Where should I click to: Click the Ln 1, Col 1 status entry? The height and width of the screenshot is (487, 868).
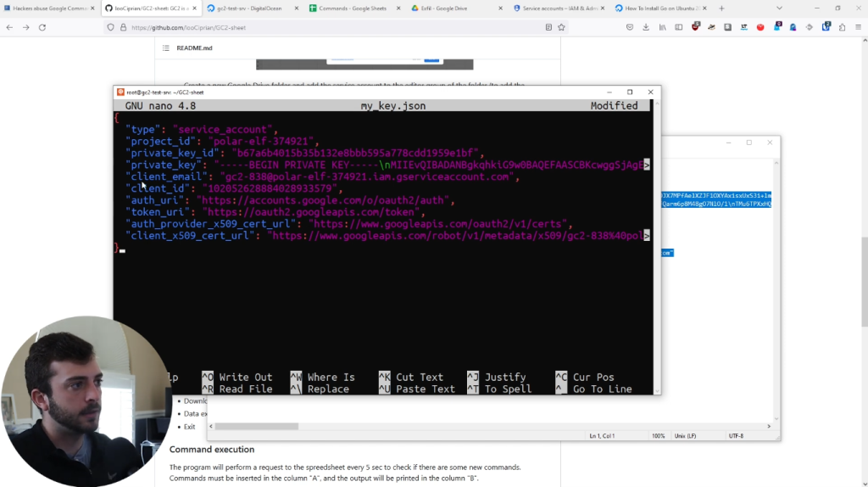tap(602, 436)
